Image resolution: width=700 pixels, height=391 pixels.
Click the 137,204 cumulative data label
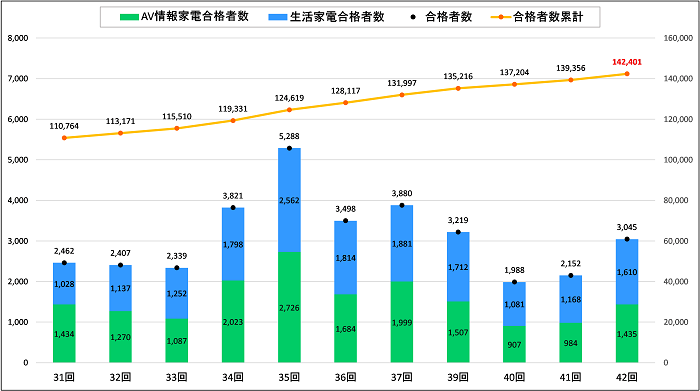point(514,72)
